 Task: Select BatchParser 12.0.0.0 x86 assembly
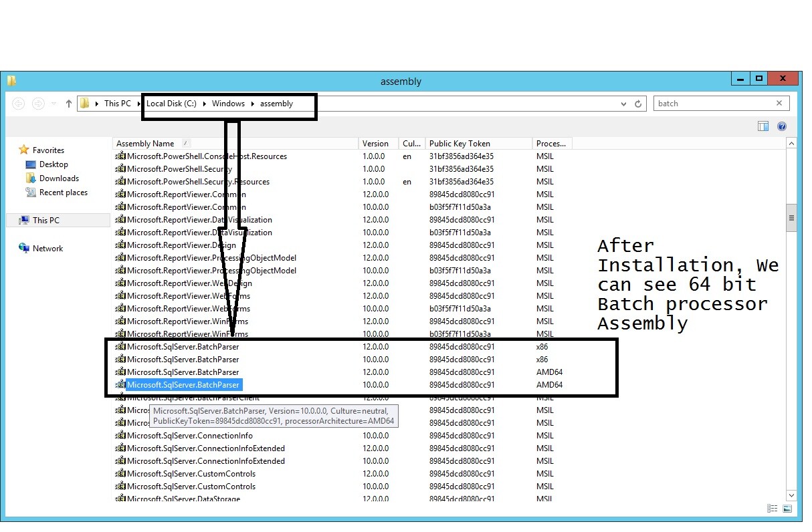pyautogui.click(x=183, y=347)
